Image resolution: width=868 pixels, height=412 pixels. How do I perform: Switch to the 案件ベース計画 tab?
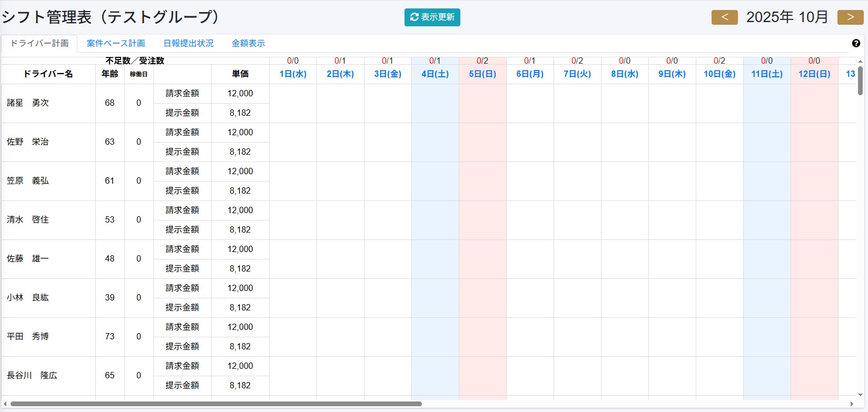click(x=116, y=43)
